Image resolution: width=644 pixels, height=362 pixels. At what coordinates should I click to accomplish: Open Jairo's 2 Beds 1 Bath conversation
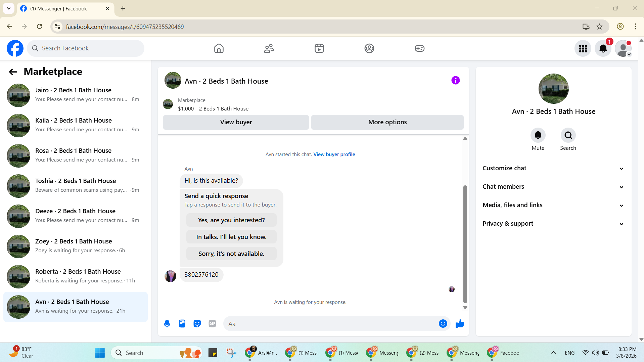point(76,95)
